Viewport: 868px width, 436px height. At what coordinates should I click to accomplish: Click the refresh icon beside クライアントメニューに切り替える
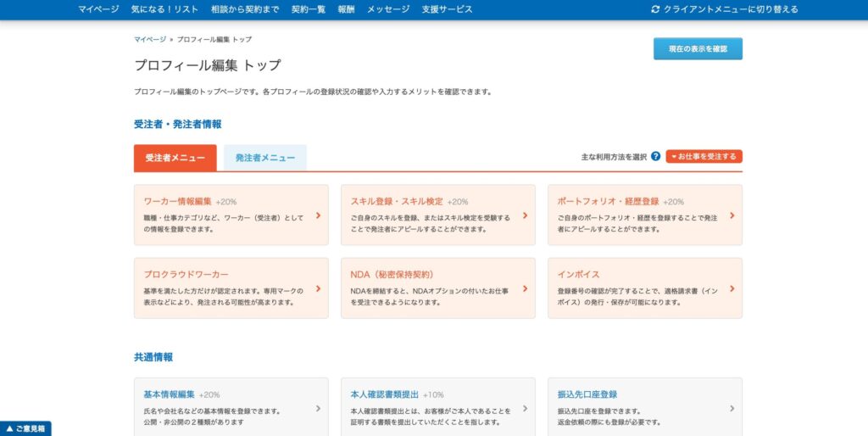[x=655, y=9]
